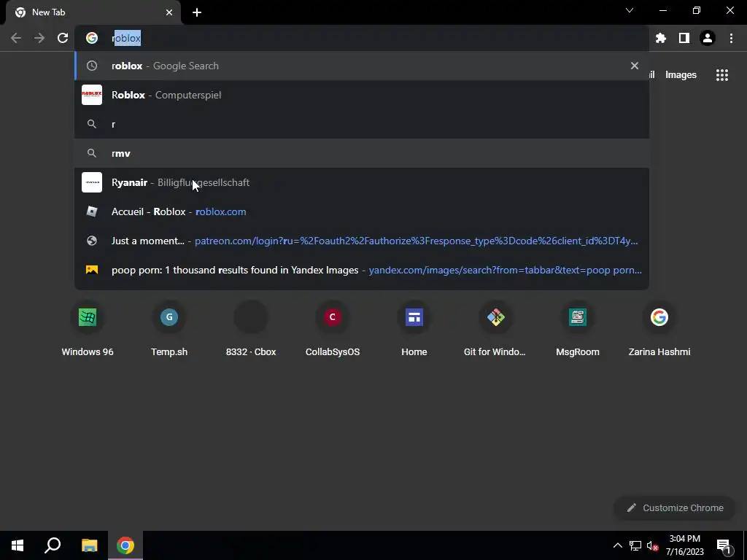Close the New Tab tab
This screenshot has height=560, width=747.
click(169, 12)
